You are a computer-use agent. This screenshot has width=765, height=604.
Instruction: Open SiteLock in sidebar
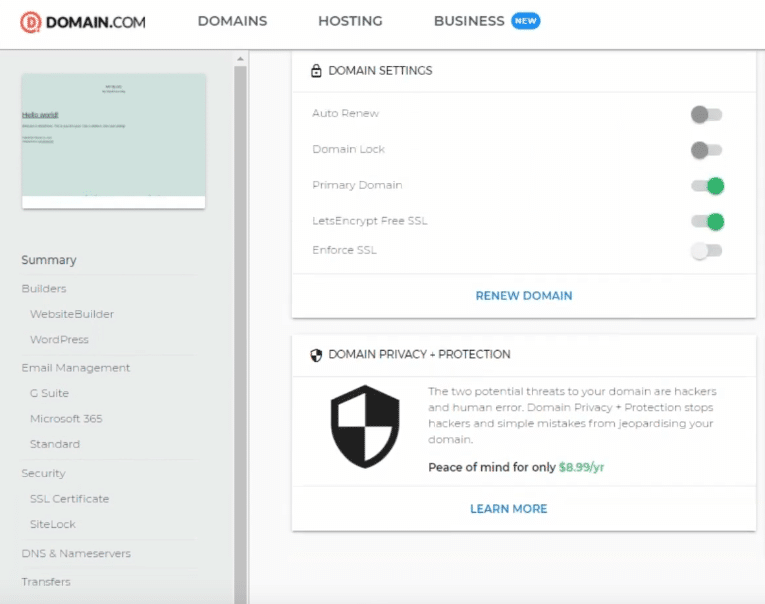[x=53, y=524]
